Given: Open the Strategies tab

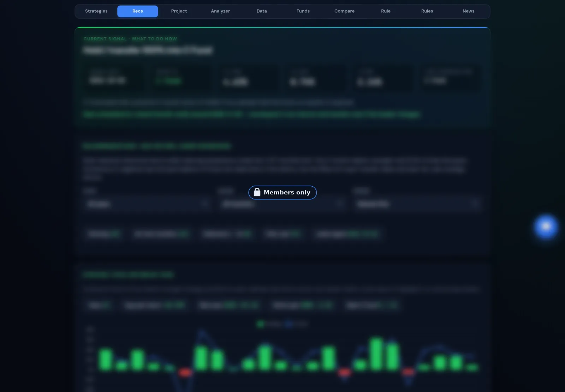Looking at the screenshot, I should point(96,11).
